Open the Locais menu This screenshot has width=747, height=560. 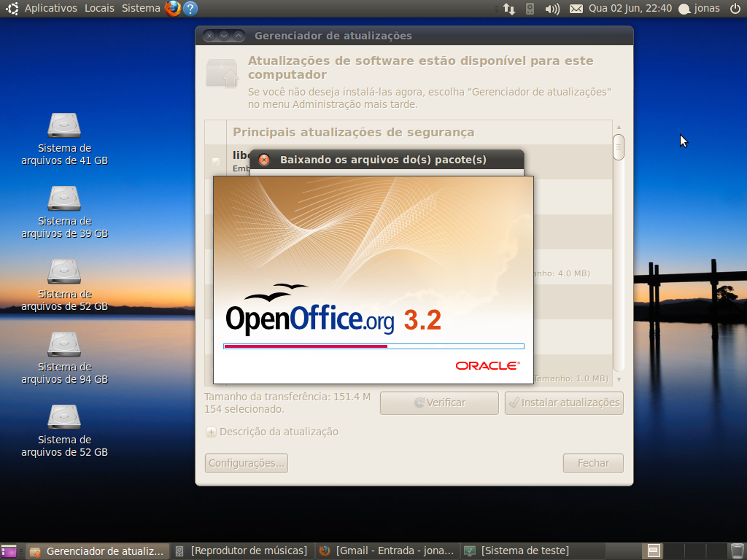pos(99,8)
